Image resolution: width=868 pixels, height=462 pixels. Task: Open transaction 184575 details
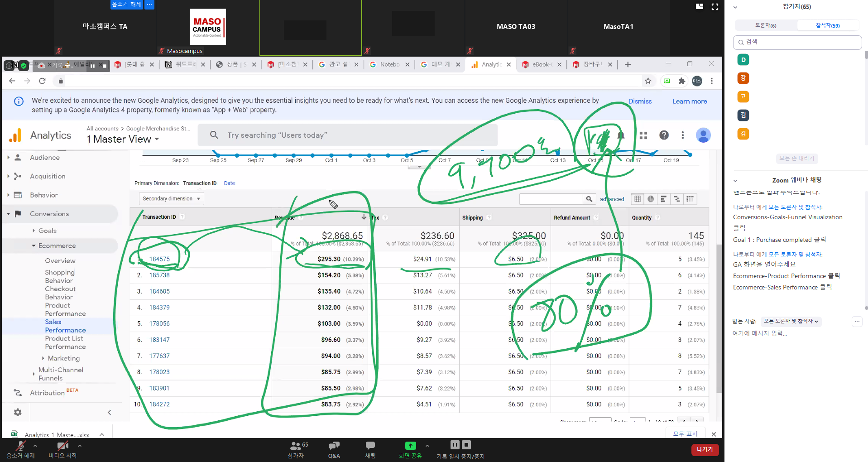(x=159, y=259)
